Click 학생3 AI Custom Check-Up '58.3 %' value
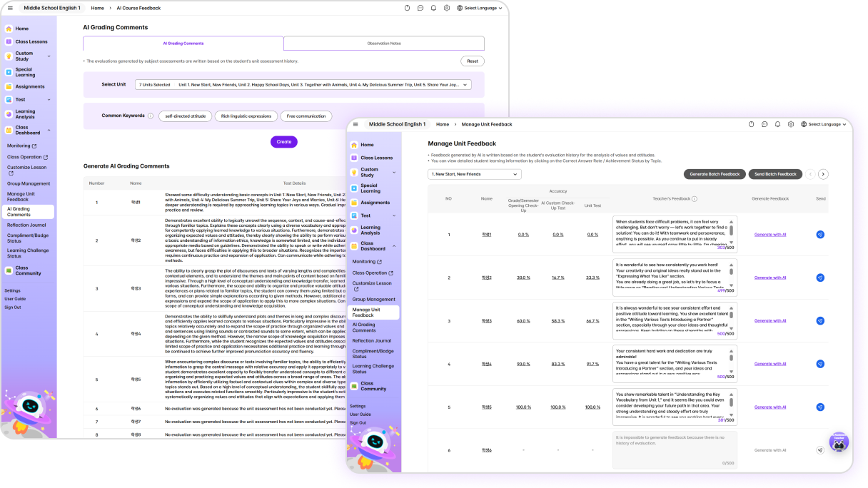868x488 pixels. [558, 320]
